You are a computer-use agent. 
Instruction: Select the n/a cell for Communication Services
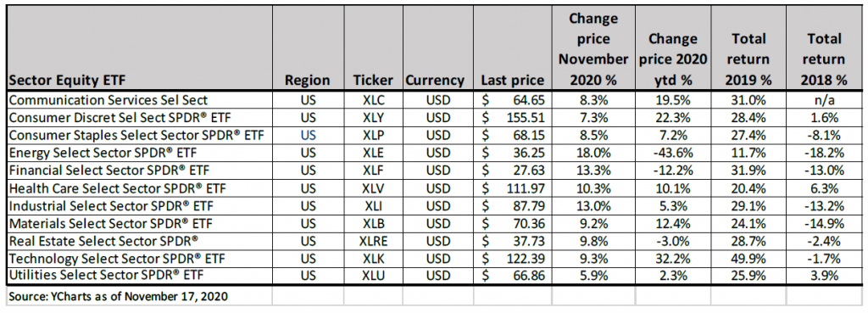pos(824,100)
